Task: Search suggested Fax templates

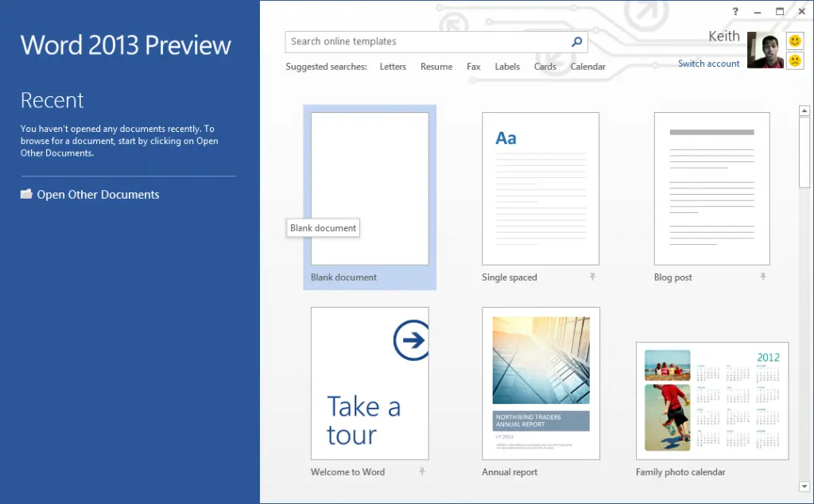Action: tap(474, 67)
